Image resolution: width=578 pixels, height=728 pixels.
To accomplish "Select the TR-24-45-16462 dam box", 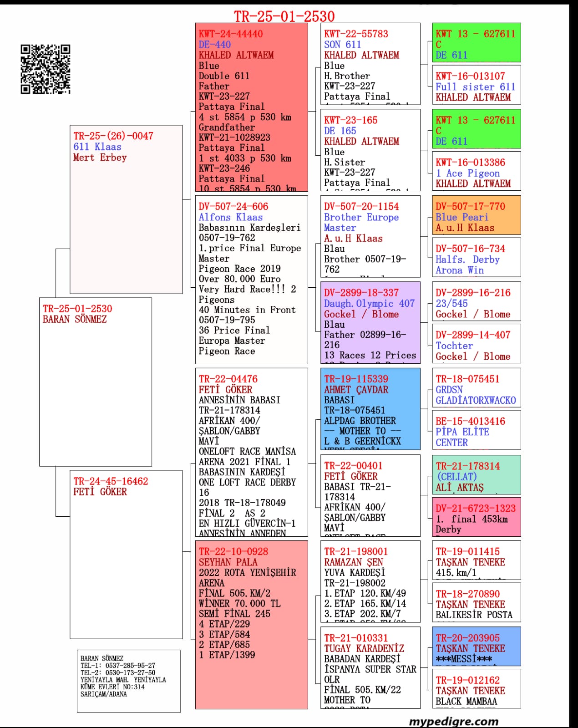I will (126, 554).
